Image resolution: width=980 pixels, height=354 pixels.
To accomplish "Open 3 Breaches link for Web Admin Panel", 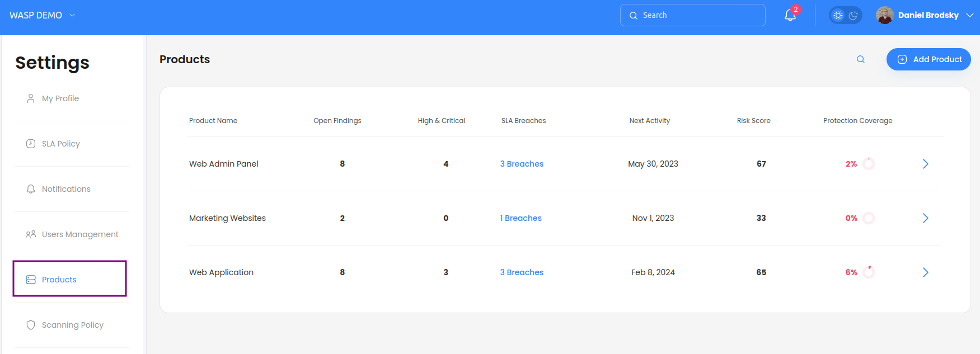I will tap(522, 164).
